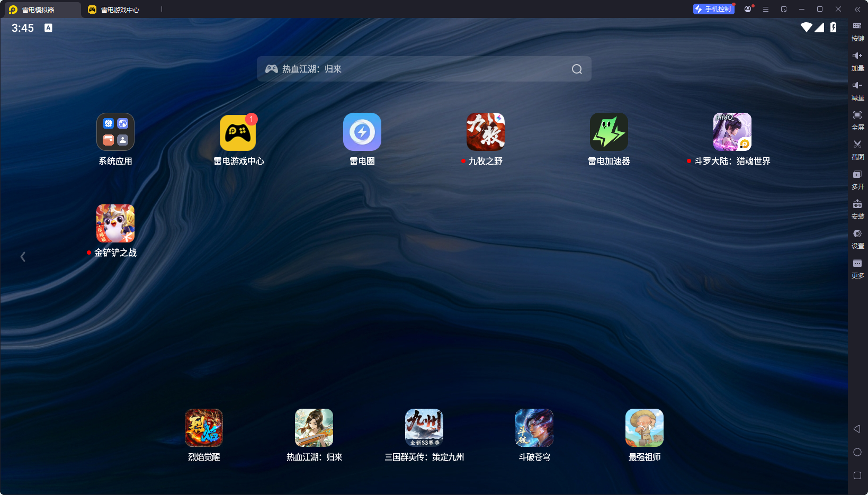Viewport: 868px width, 495px height.
Task: Open the 安装 APK installer
Action: [857, 209]
